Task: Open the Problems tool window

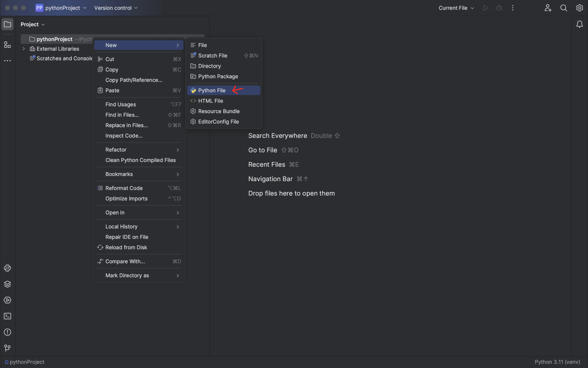Action: pyautogui.click(x=7, y=332)
